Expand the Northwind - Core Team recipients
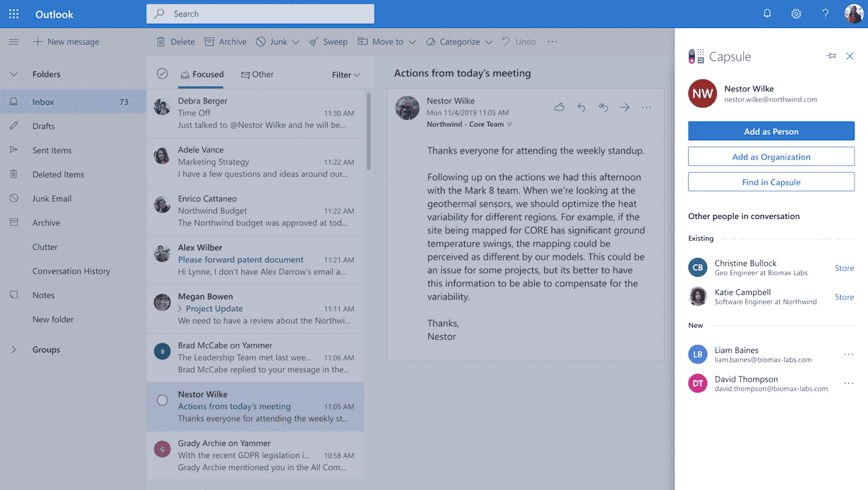The image size is (868, 490). [x=509, y=124]
